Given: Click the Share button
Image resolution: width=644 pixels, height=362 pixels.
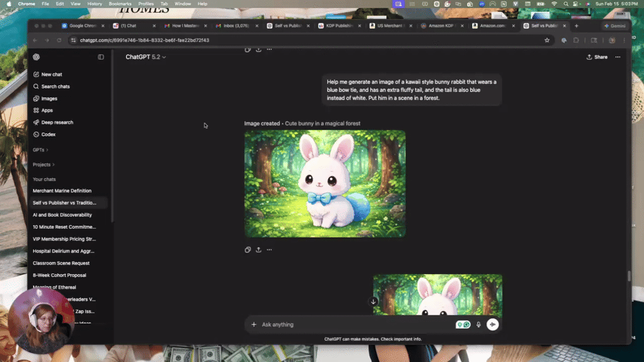Looking at the screenshot, I should (596, 57).
